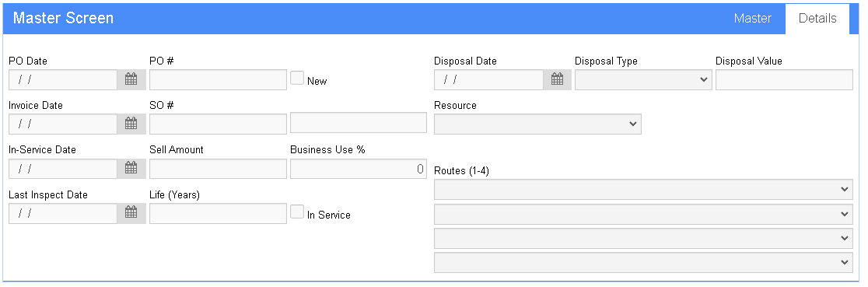Open the PO Date calendar picker
868x287 pixels.
click(x=131, y=79)
